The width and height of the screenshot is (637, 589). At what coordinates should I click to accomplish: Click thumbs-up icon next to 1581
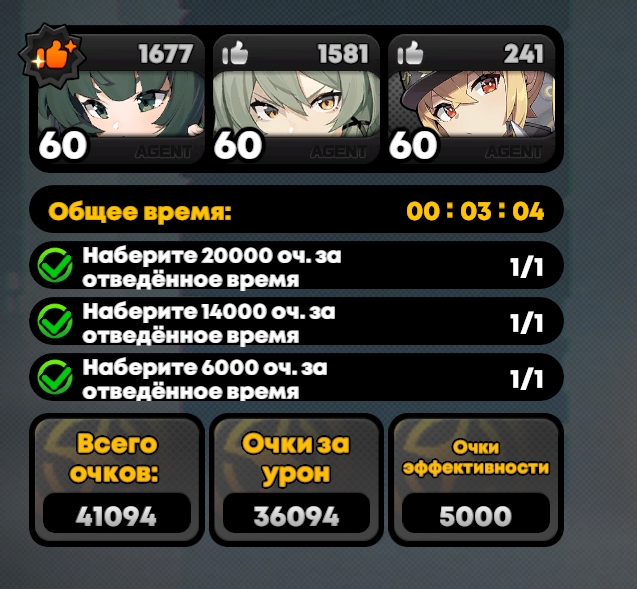tap(235, 53)
